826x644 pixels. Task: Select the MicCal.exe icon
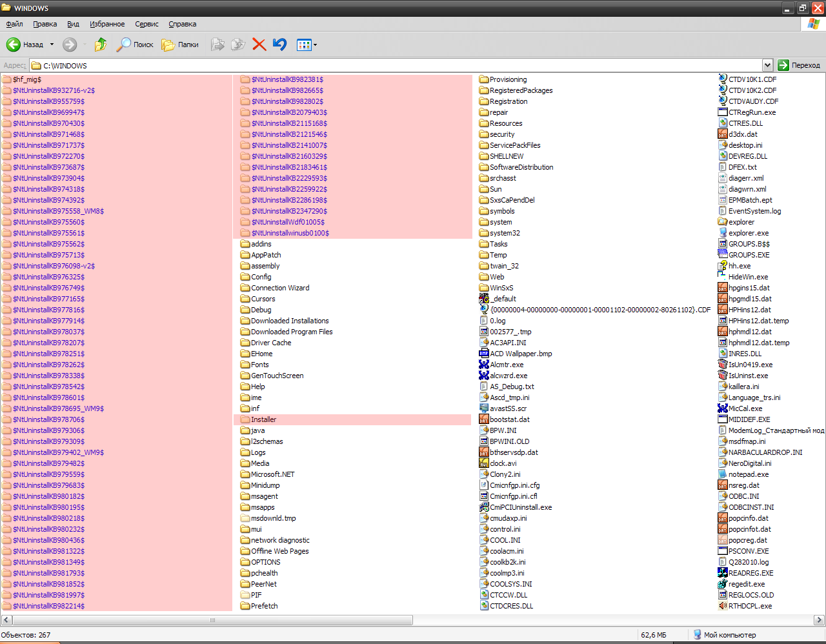coord(723,408)
